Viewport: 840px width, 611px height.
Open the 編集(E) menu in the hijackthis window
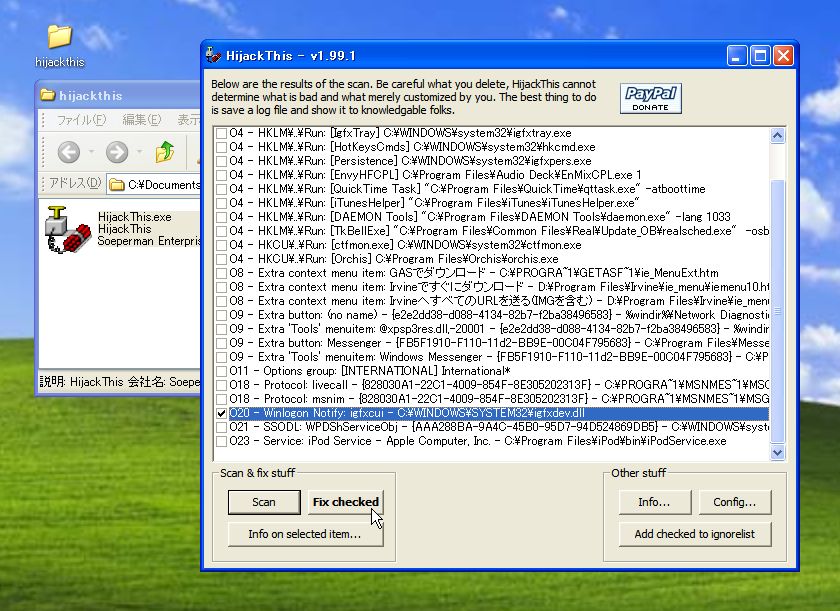[141, 120]
